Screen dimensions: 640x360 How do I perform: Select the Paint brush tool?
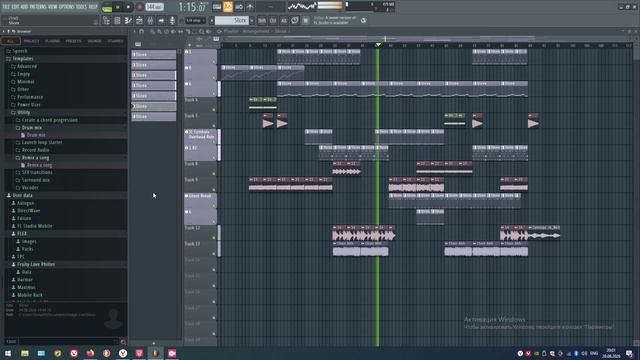click(x=159, y=31)
